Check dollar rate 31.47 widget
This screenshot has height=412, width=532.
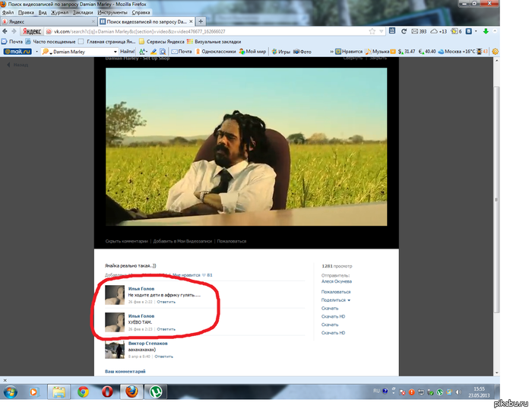407,52
